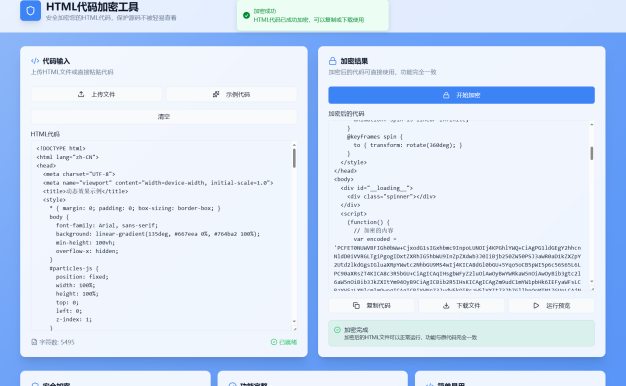The height and width of the screenshot is (386, 626).
Task: Click the download icon in 下载文件 button
Action: coord(446,305)
